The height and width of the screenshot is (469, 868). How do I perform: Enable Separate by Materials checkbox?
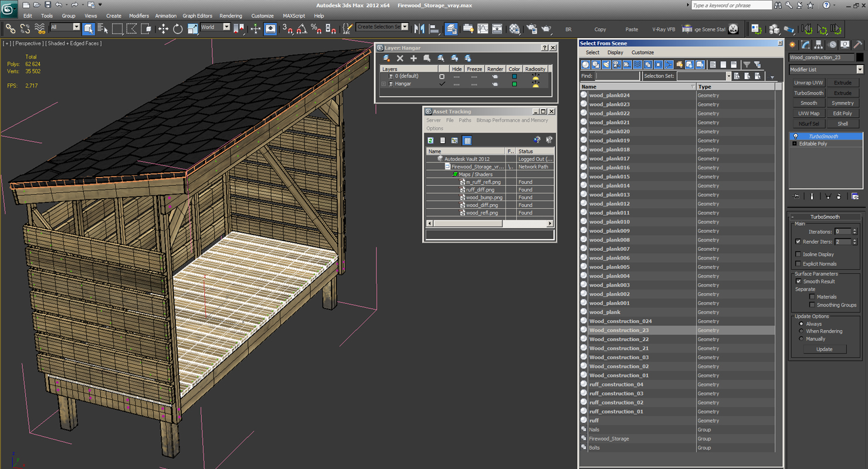pyautogui.click(x=812, y=297)
